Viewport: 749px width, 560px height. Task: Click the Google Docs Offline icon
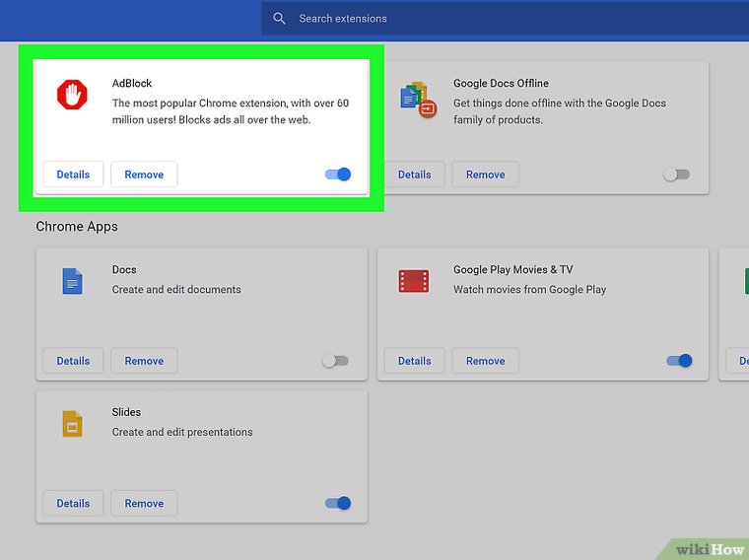418,99
